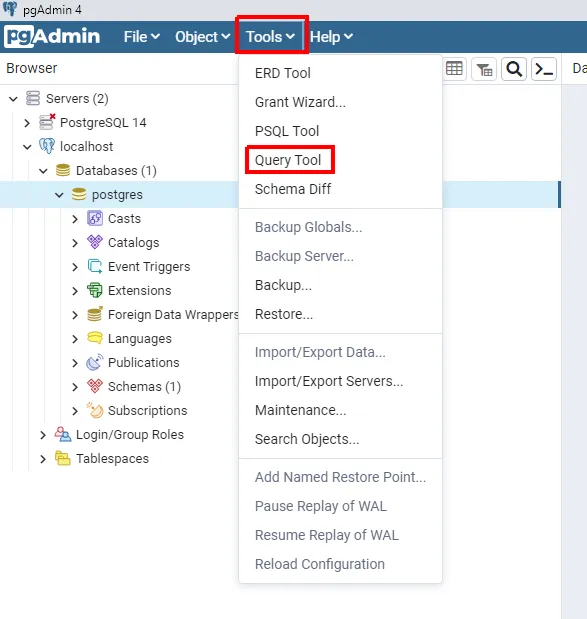The image size is (587, 619).
Task: Click the Schemas node icon
Action: 95,386
